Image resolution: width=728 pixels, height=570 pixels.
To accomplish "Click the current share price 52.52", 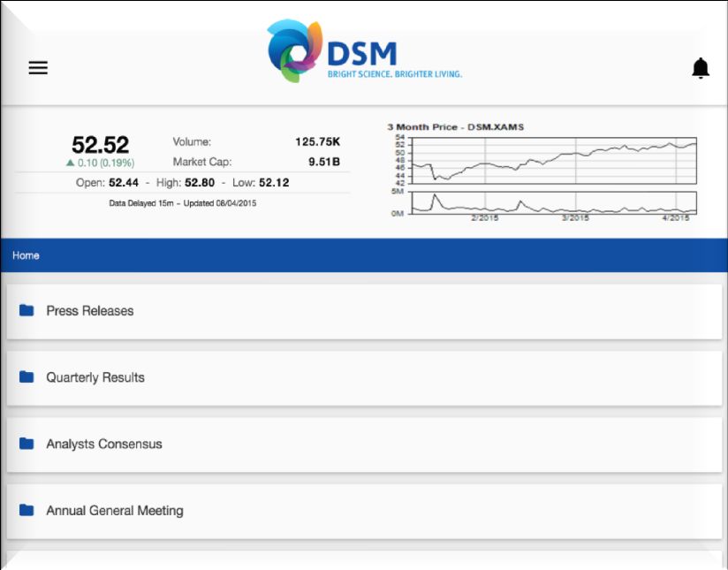I will pyautogui.click(x=101, y=144).
